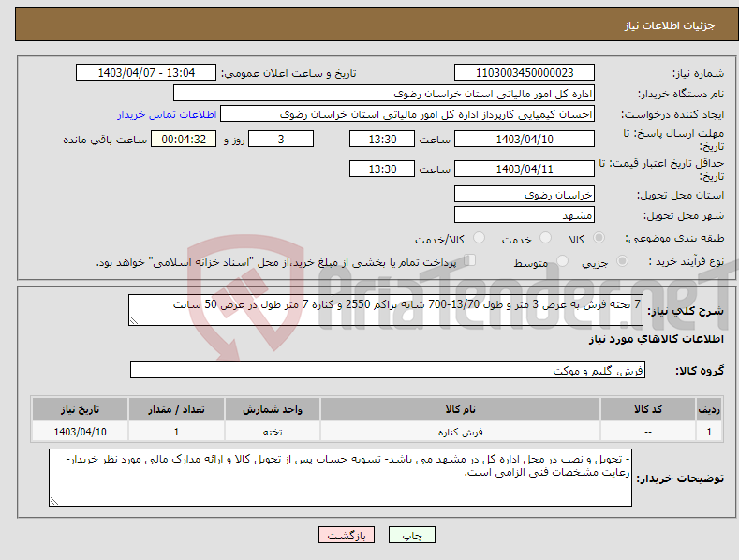The width and height of the screenshot is (739, 560).
Task: Click the resize handle of buyer notes textarea
Action: 54,501
